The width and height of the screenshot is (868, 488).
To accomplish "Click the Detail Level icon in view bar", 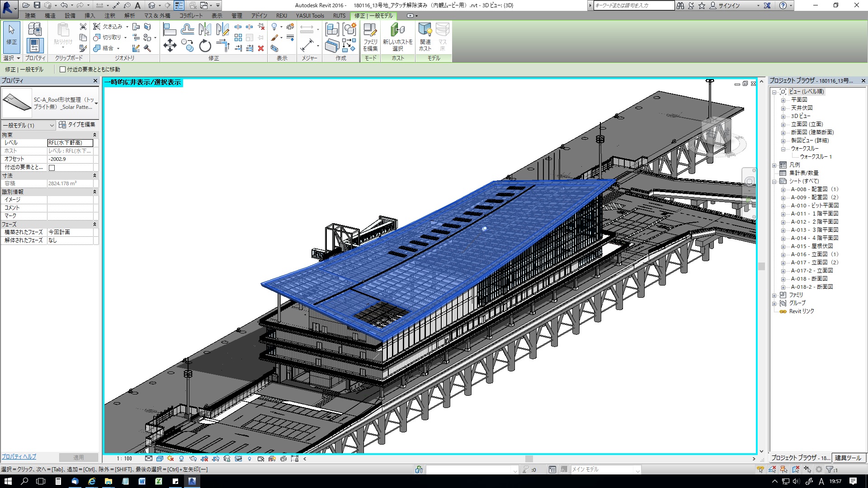I will 149,459.
